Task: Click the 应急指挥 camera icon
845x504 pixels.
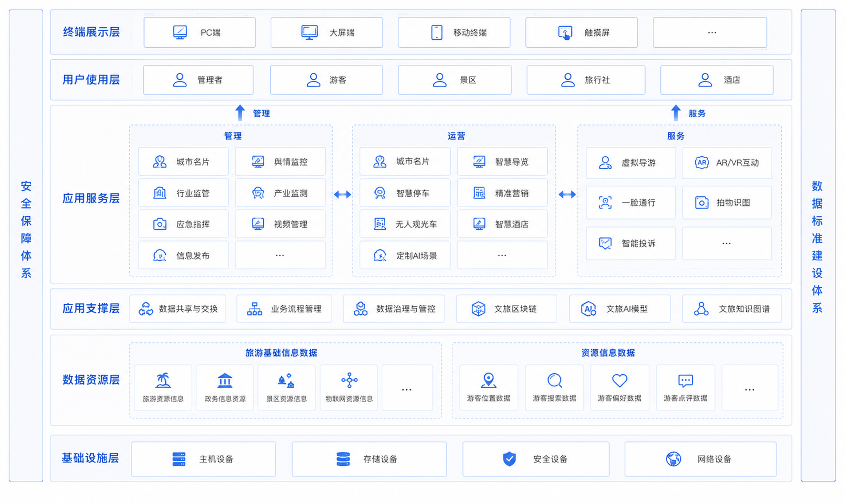Action: [x=160, y=224]
